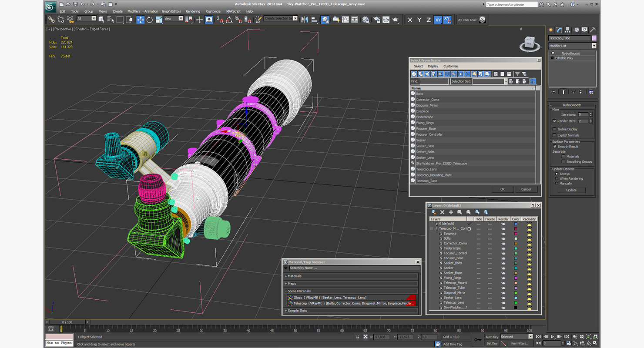Click OK in Select From Scene
This screenshot has width=644, height=348.
pyautogui.click(x=502, y=189)
